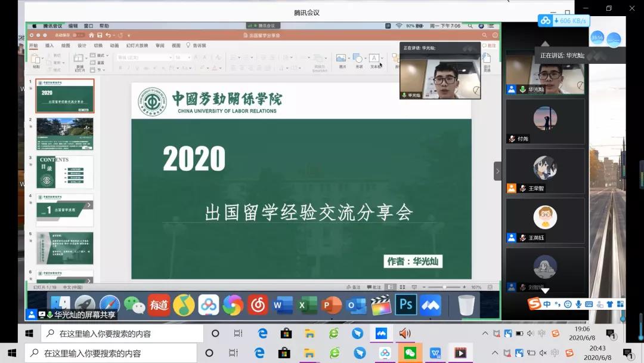Open the font size dropdown in the ribbon
644x363 pixels.
coord(189,57)
